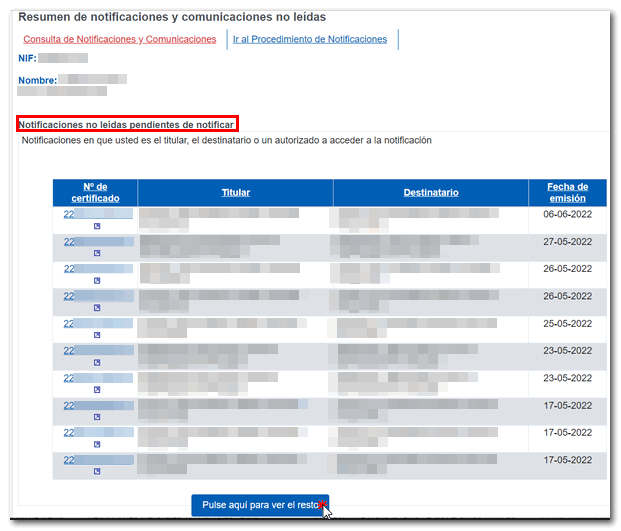
Task: Click open icon in last 17-05-2022 row
Action: [x=97, y=473]
